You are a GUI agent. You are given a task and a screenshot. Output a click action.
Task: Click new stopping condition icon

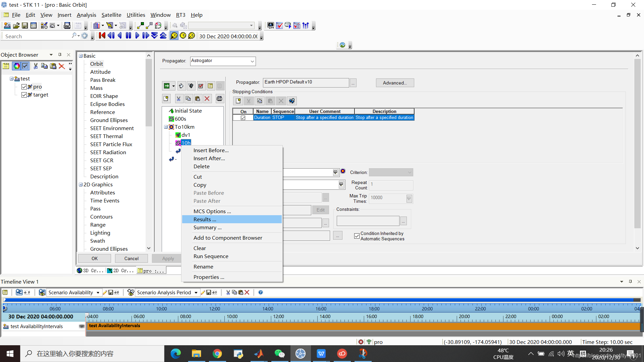[238, 101]
